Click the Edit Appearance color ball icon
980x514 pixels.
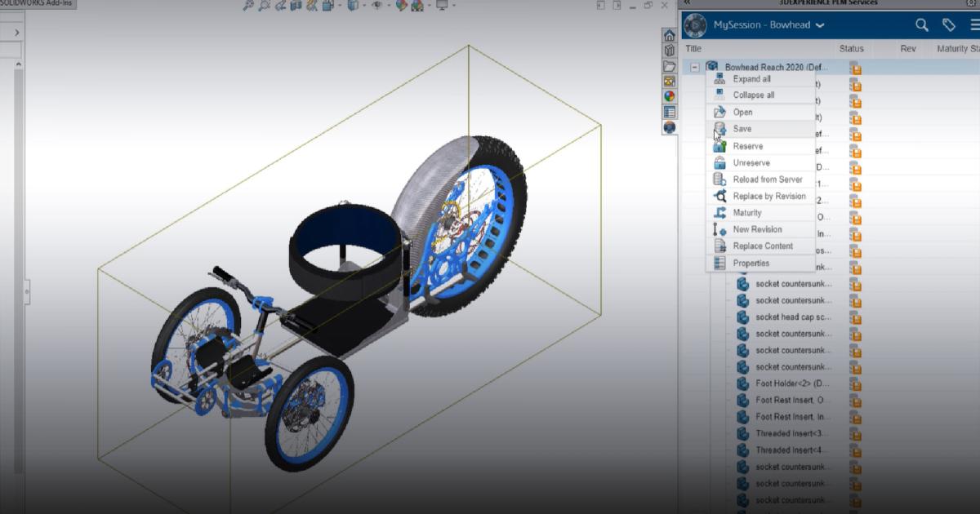pyautogui.click(x=402, y=5)
